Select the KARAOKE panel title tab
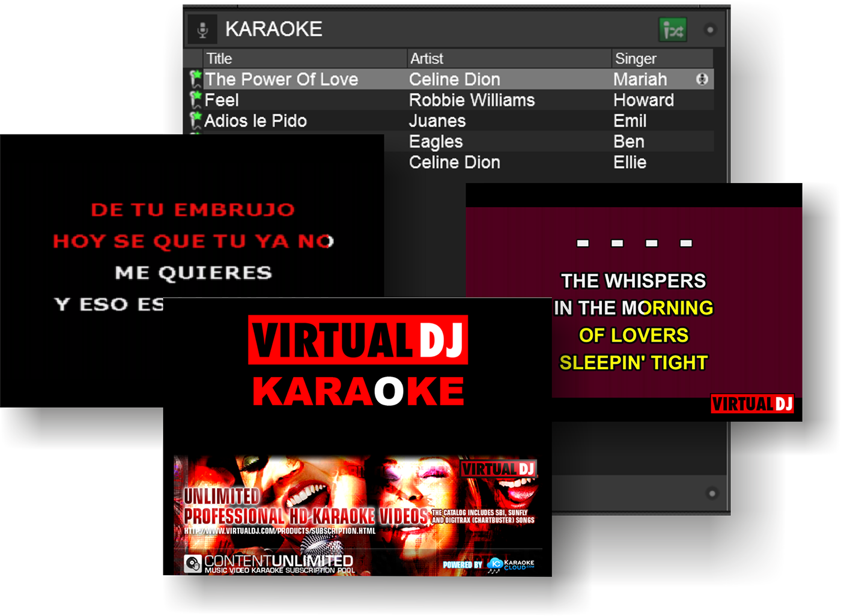The image size is (841, 616). pos(273,28)
